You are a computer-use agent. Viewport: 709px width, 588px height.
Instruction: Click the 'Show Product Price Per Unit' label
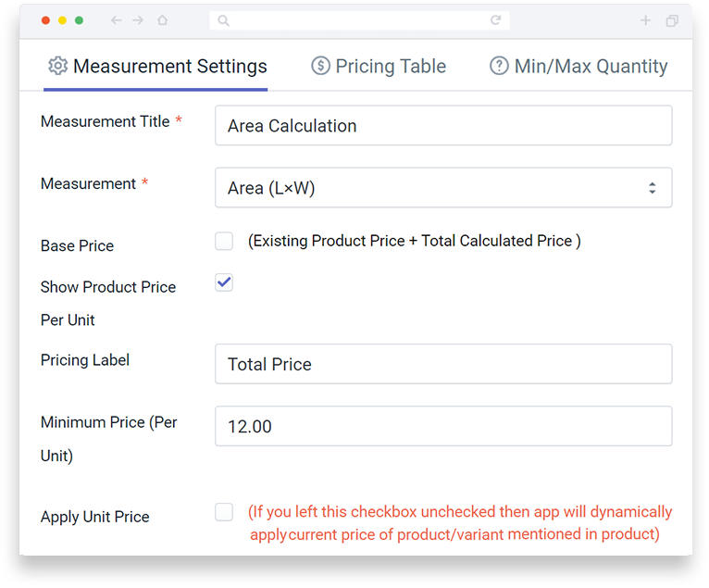coord(108,304)
